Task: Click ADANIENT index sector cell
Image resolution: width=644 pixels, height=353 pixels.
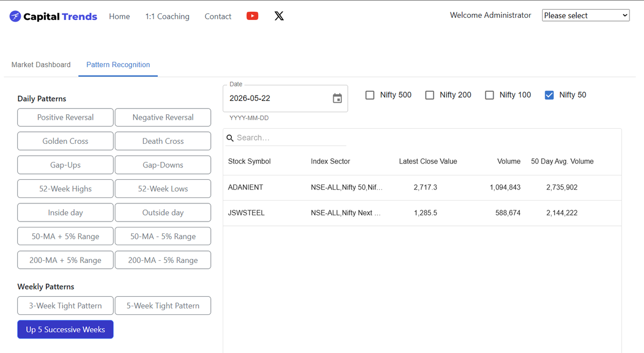Action: (x=347, y=187)
